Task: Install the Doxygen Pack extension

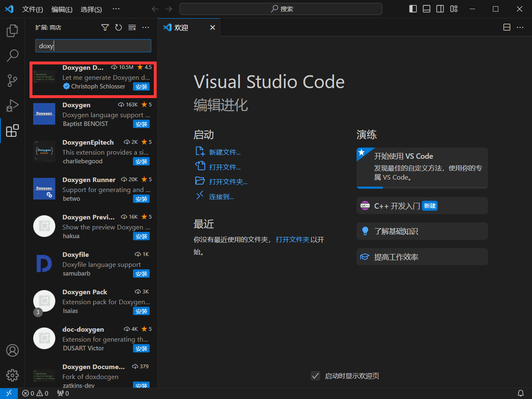Action: pos(141,311)
